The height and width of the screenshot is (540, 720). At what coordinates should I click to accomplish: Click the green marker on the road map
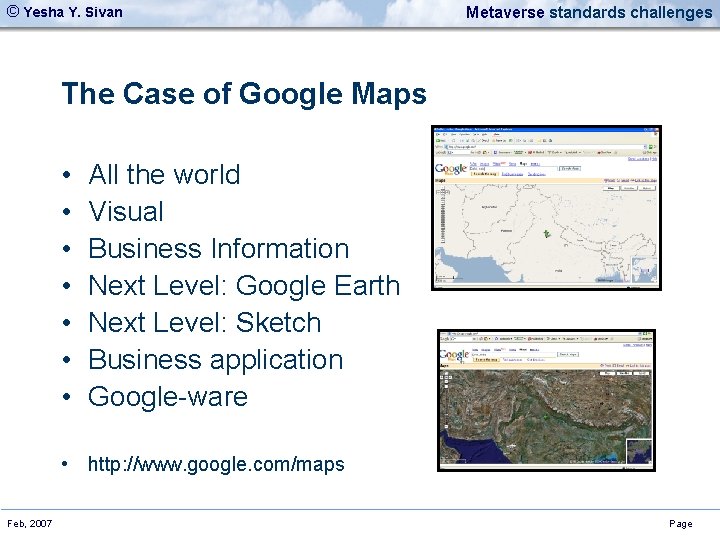pyautogui.click(x=546, y=234)
